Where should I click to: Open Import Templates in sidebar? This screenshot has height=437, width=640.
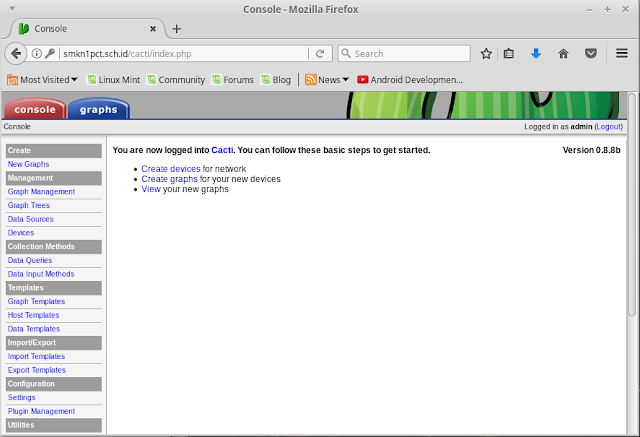click(x=36, y=356)
